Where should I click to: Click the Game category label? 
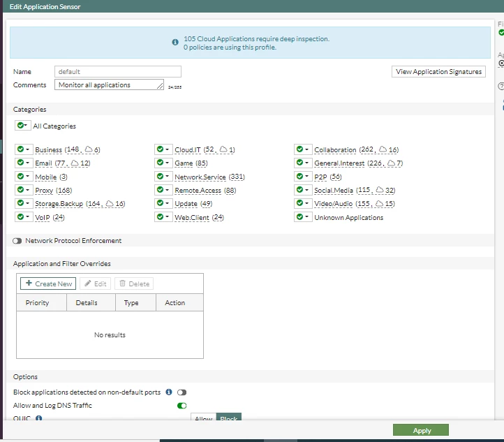click(184, 163)
